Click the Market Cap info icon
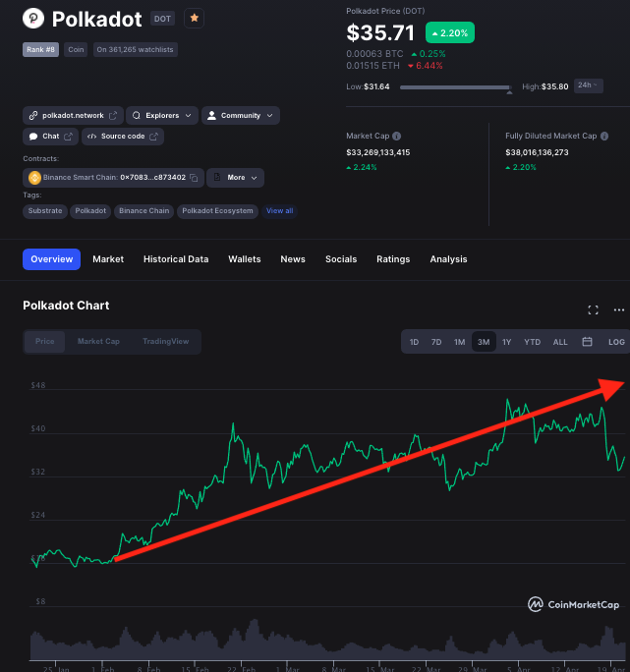This screenshot has width=630, height=672. pos(397,136)
